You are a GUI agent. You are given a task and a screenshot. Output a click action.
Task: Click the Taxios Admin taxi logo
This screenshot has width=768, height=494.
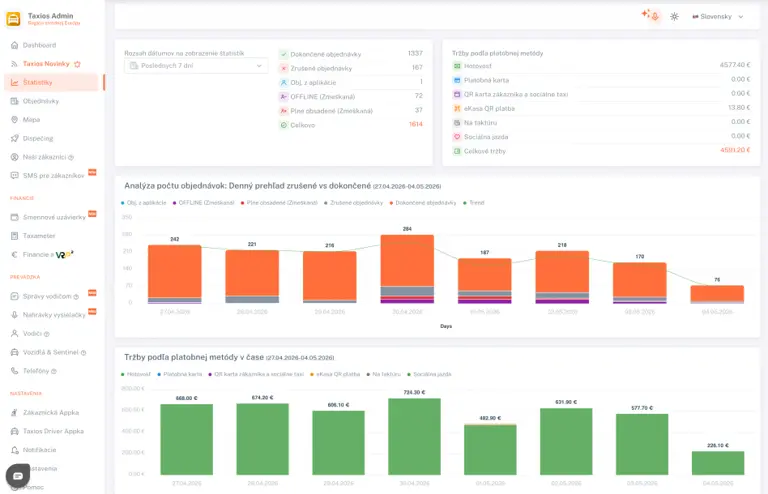(13, 19)
